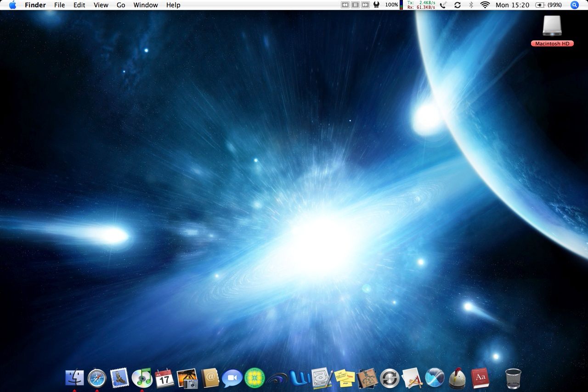Image resolution: width=588 pixels, height=392 pixels.
Task: Open the Trash in the Dock
Action: coord(513,378)
